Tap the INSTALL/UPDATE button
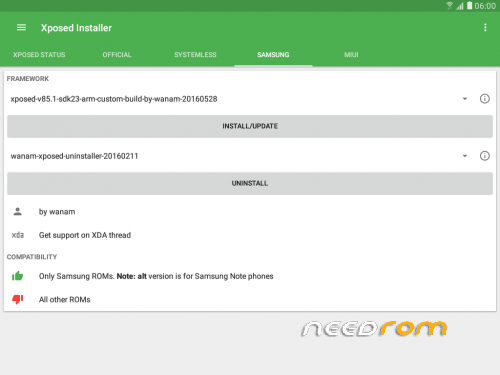The height and width of the screenshot is (375, 500). tap(250, 126)
